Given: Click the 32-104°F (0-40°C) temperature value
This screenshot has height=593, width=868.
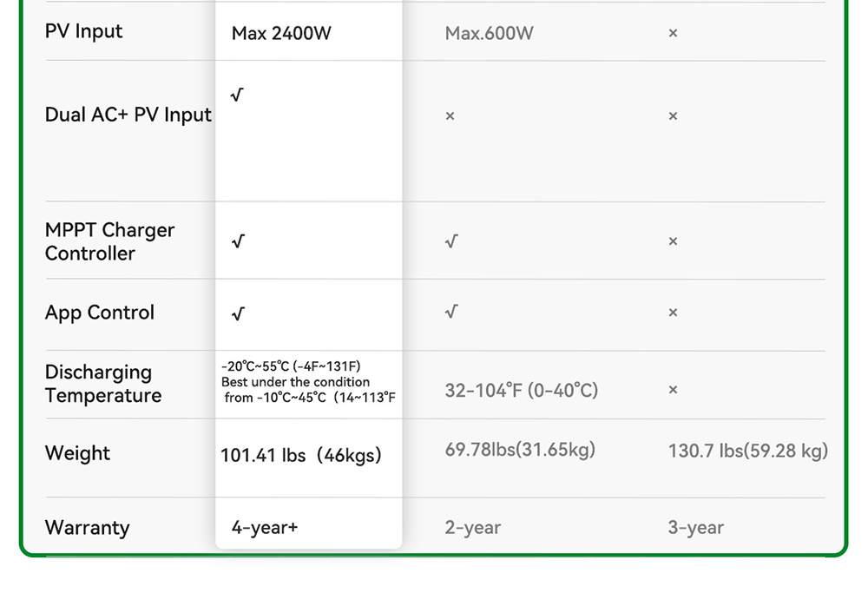Looking at the screenshot, I should [x=521, y=391].
